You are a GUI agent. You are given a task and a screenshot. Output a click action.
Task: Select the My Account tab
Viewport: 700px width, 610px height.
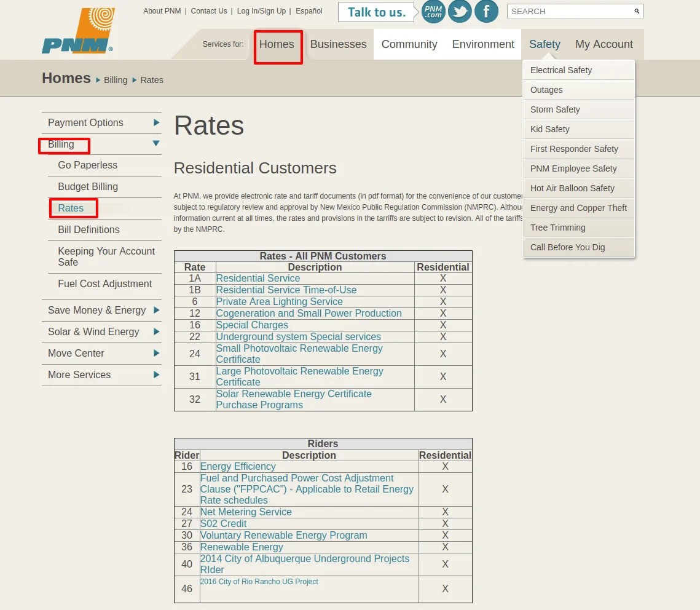click(x=604, y=44)
